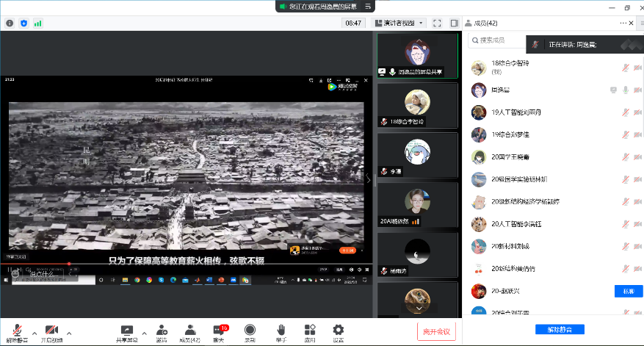Toggle camera icon for 19综合孙梦佳

tap(637, 134)
